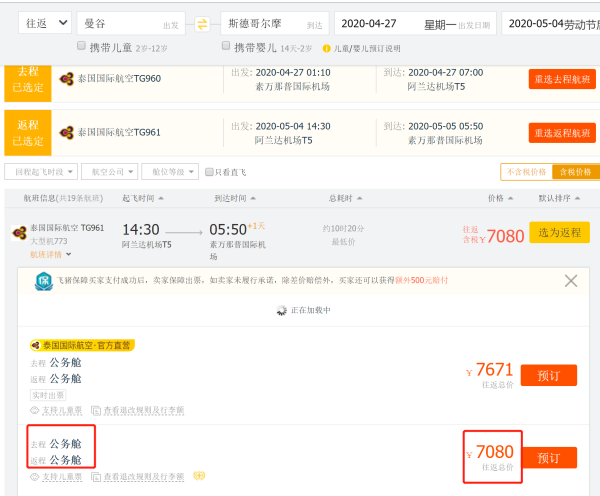The image size is (600, 496).
Task: Sort by 价格 column
Action: tap(500, 198)
